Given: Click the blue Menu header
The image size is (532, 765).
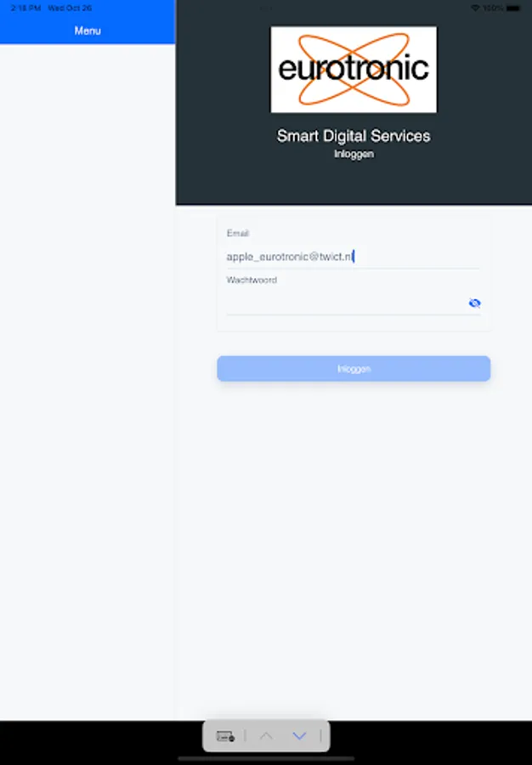Looking at the screenshot, I should point(88,31).
